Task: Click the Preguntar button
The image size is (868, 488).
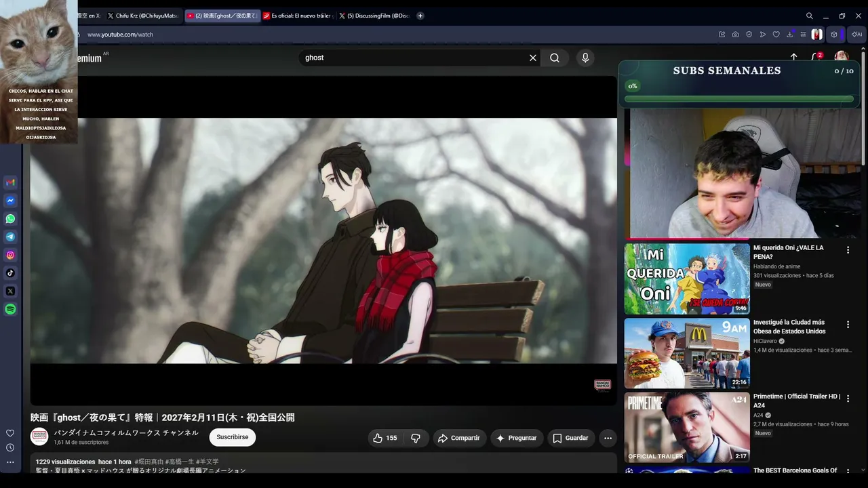Action: (x=517, y=438)
